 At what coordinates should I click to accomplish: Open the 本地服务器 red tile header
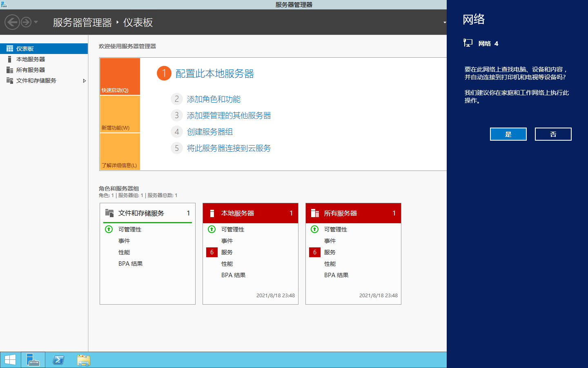point(250,213)
